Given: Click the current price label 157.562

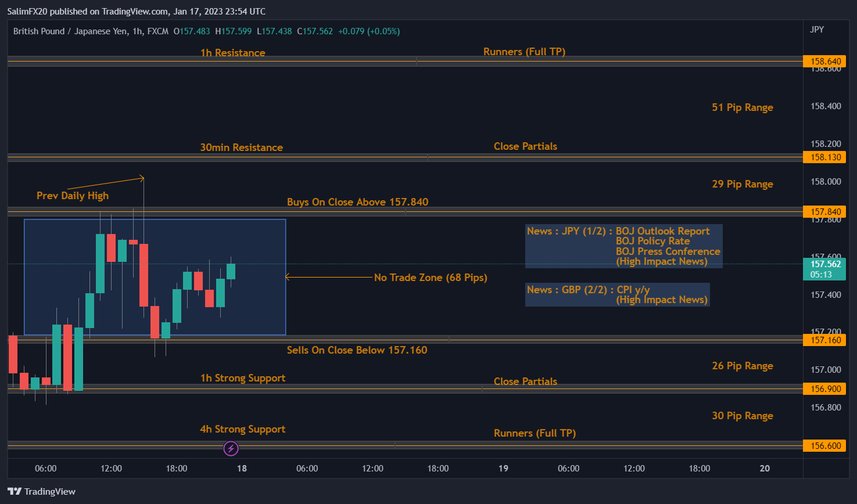Looking at the screenshot, I should click(x=826, y=264).
